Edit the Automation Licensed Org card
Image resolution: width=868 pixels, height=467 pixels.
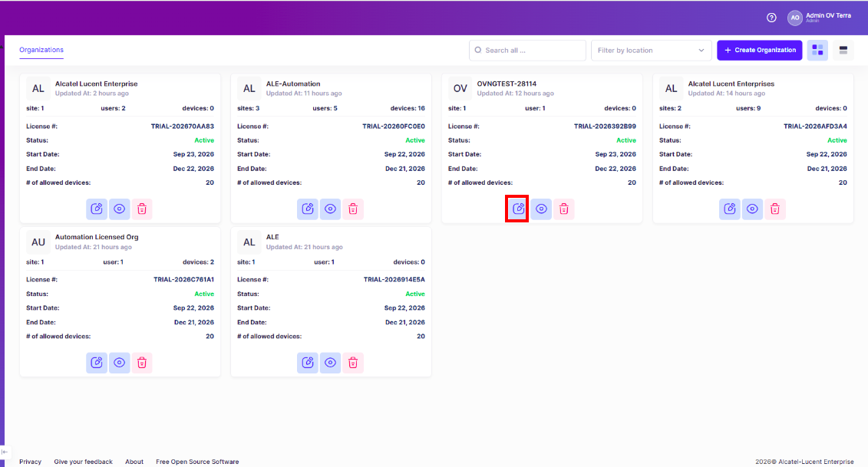pyautogui.click(x=97, y=363)
